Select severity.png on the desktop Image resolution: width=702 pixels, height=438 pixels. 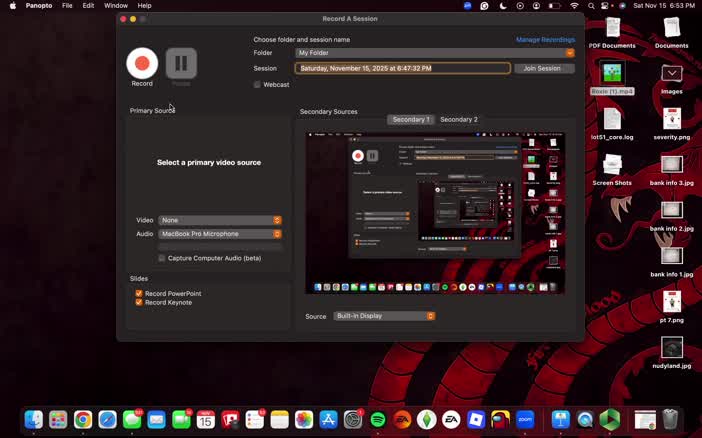coord(672,123)
